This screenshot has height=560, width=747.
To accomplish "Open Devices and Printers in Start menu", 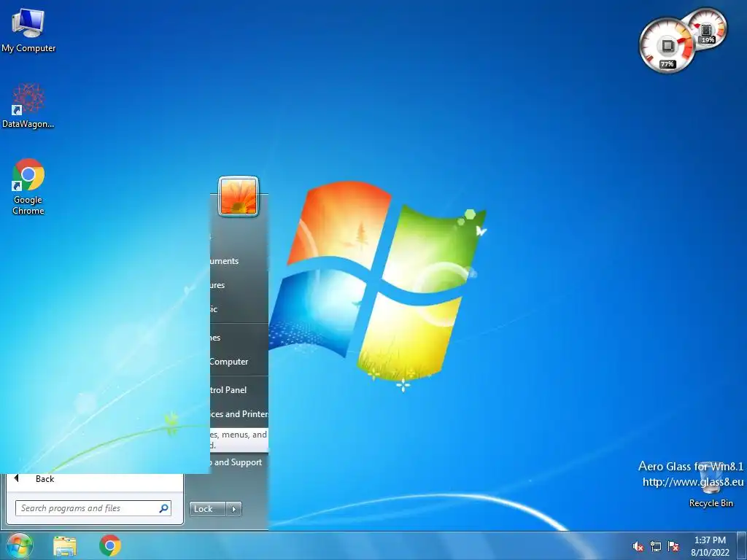I will pos(239,414).
